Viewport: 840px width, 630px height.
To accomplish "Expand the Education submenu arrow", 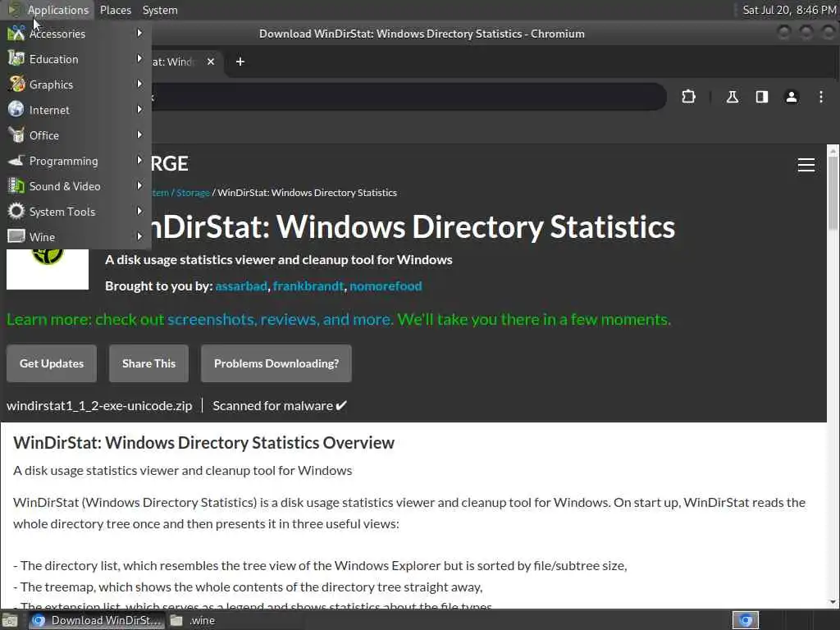I will [x=139, y=58].
